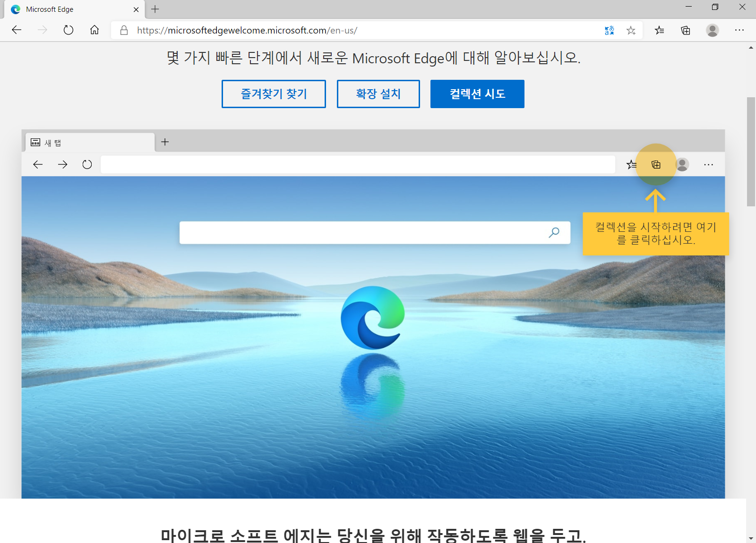Select the Microsoft Edge tab
Image resolution: width=756 pixels, height=543 pixels.
(x=75, y=9)
